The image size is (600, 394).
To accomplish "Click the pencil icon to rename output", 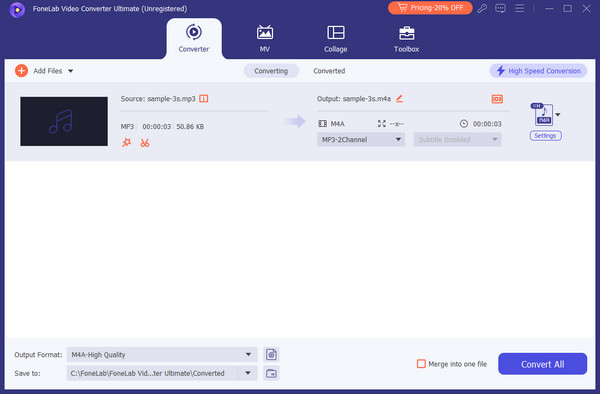I will click(x=399, y=99).
